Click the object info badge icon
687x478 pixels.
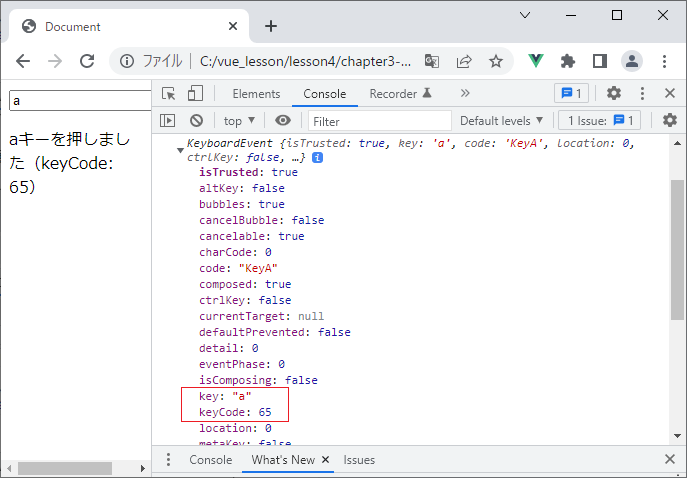tap(317, 157)
